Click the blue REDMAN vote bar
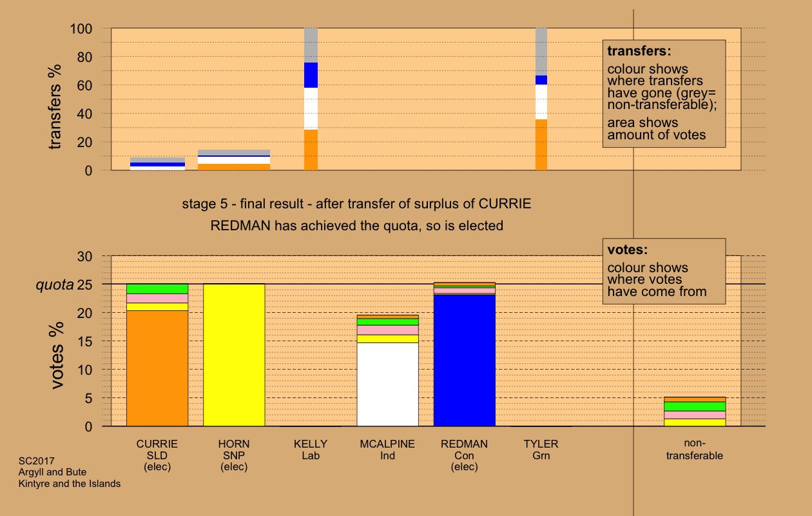Screen dimensions: 812x516 click(x=464, y=361)
